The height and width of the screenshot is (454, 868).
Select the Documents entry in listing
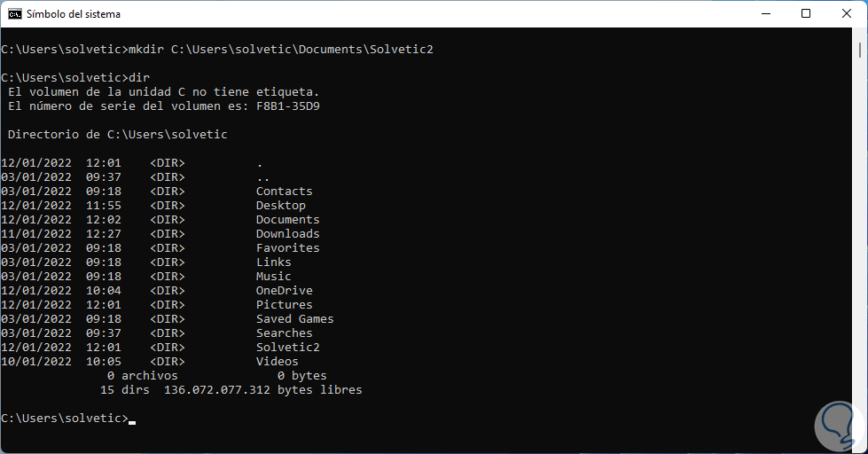287,220
